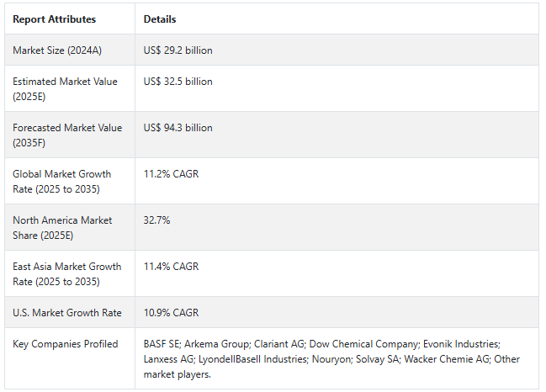This screenshot has height=392, width=546.
Task: Click the BASF SE company name
Action: click(160, 344)
